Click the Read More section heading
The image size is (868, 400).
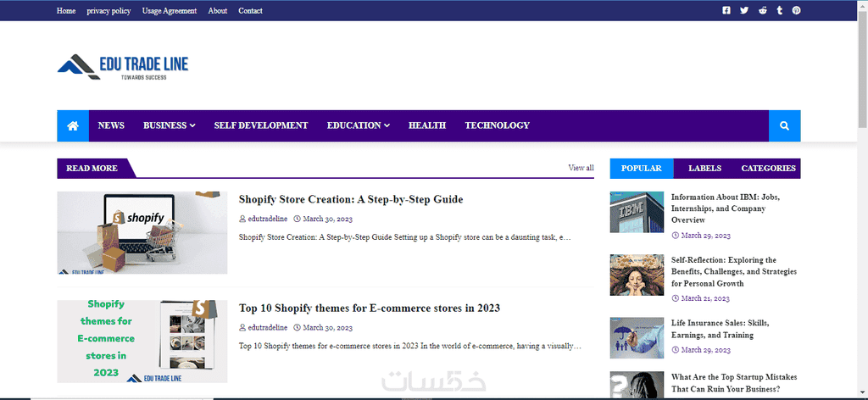[92, 168]
